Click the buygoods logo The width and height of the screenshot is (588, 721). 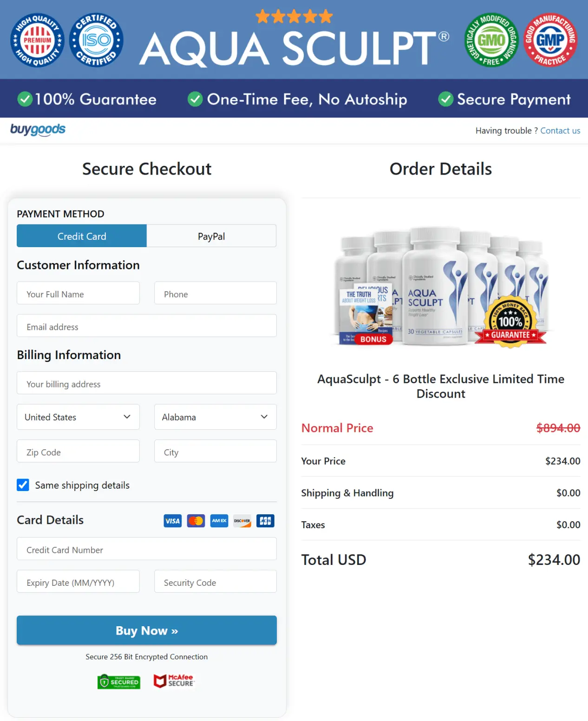pyautogui.click(x=38, y=130)
